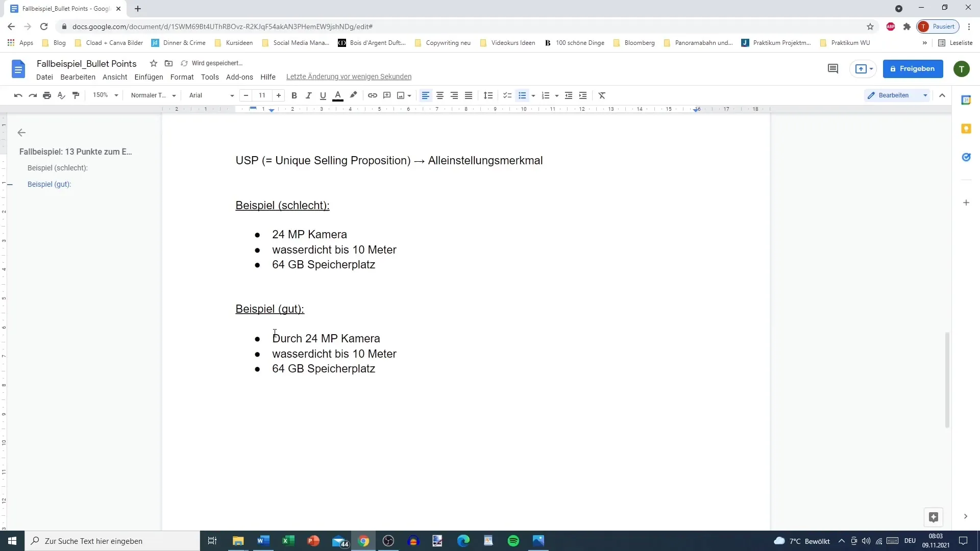980x551 pixels.
Task: Click the document vertical scrollbar
Action: click(947, 380)
